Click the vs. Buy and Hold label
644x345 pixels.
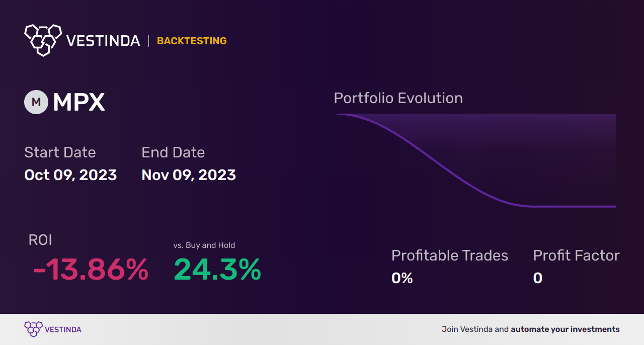click(204, 245)
